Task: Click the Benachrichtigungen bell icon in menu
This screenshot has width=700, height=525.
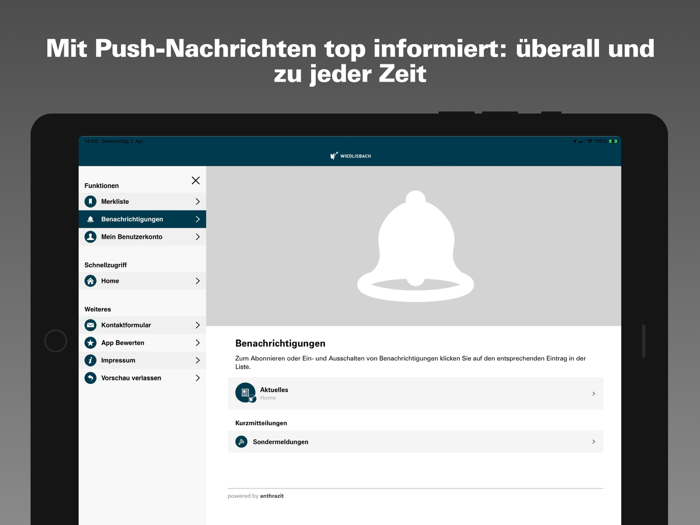Action: 90,219
